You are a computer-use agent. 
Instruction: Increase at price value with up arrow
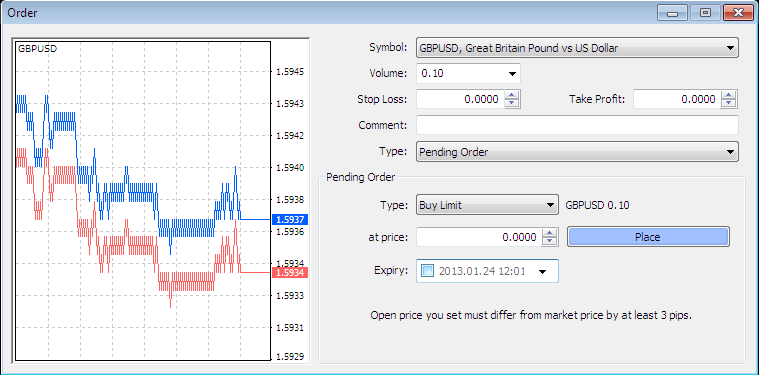pos(549,233)
